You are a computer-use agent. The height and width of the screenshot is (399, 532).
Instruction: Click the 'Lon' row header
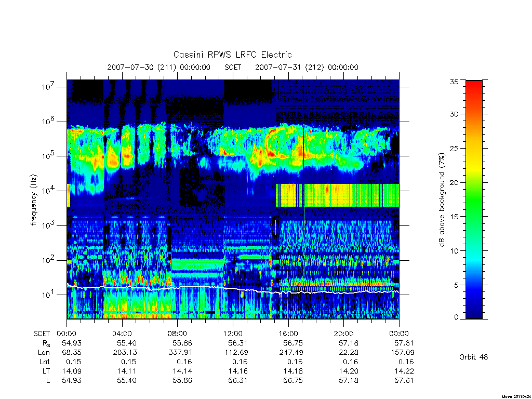coord(44,353)
